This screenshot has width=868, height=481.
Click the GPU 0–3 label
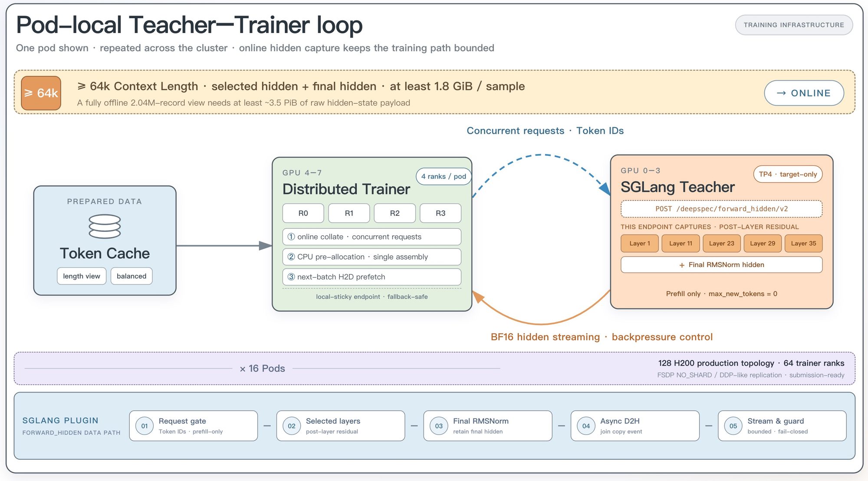[x=641, y=171]
